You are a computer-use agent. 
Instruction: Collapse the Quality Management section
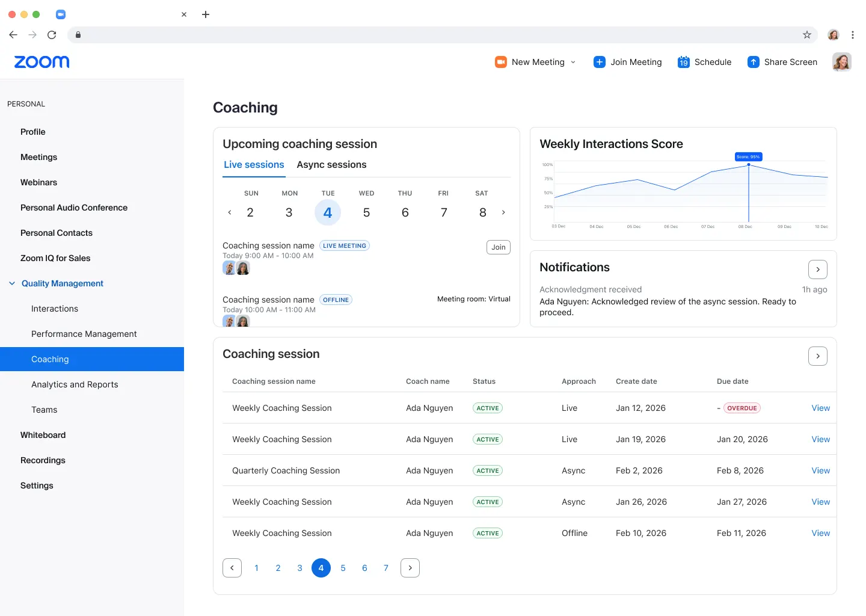click(x=12, y=283)
